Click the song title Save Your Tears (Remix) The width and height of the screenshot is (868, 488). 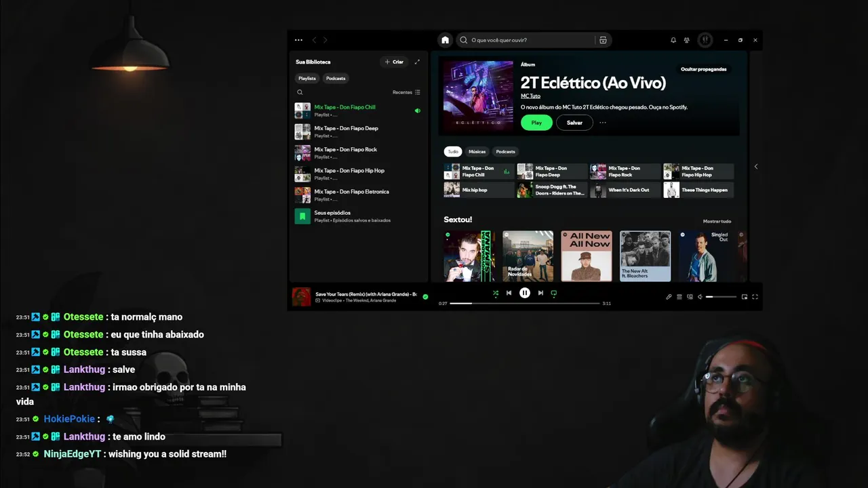(366, 294)
